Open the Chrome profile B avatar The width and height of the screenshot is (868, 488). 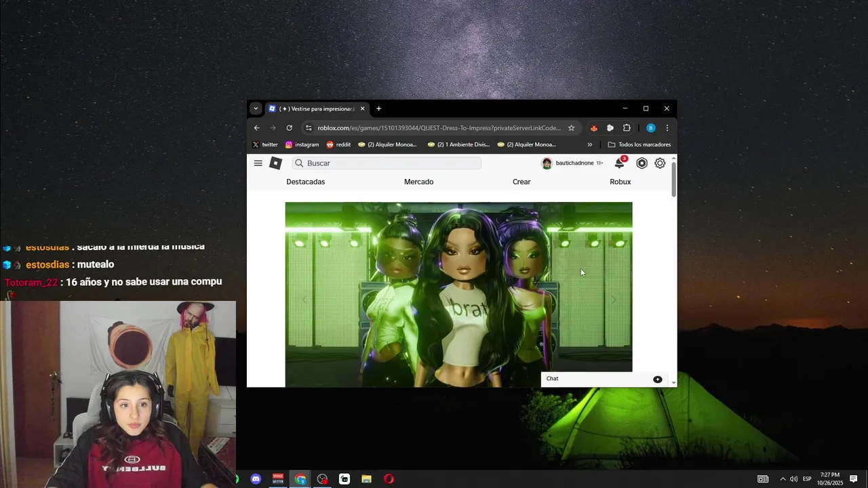pyautogui.click(x=650, y=127)
